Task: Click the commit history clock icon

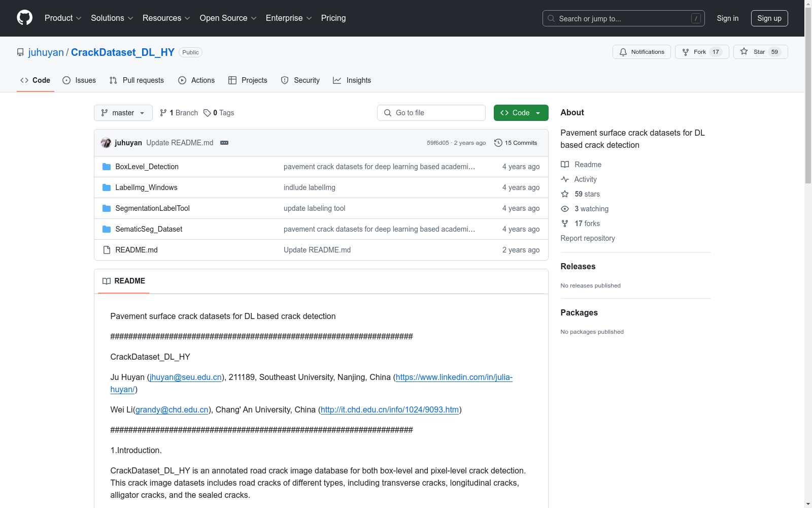Action: coord(498,143)
